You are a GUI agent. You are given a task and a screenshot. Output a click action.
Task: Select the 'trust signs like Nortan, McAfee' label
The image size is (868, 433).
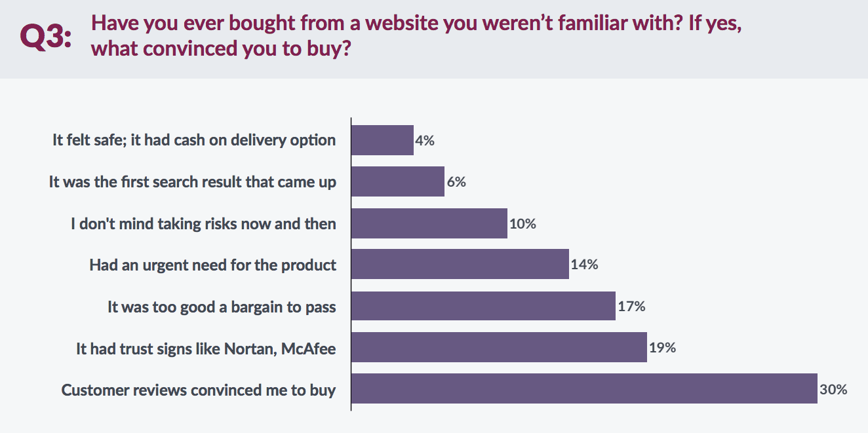click(x=206, y=348)
